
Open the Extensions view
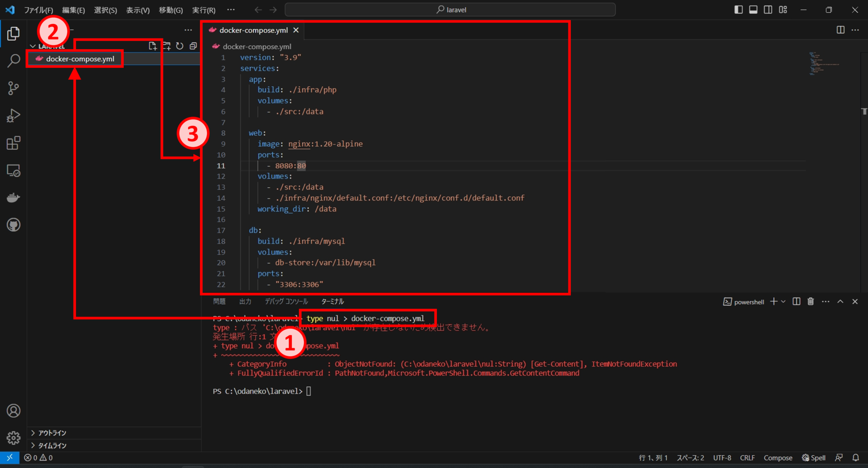(x=13, y=143)
